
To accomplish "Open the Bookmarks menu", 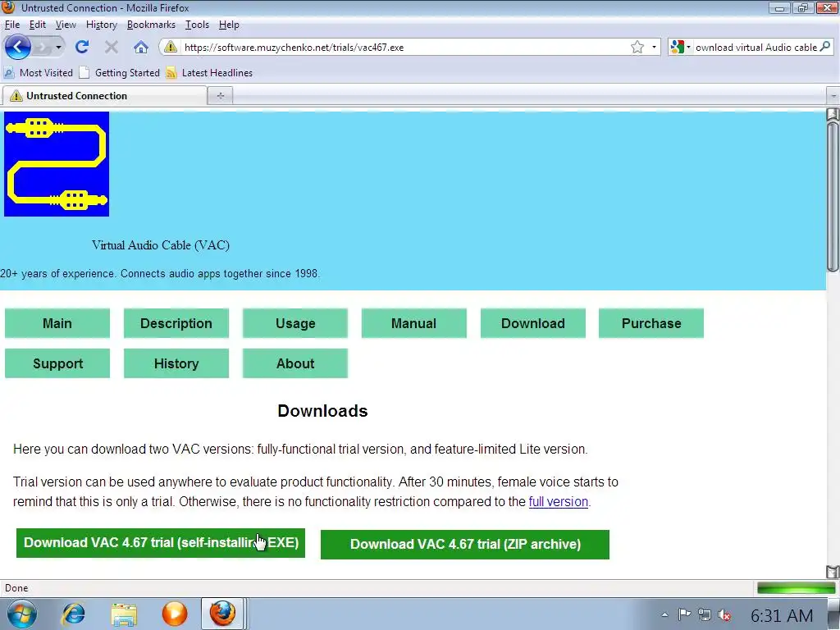I will pyautogui.click(x=151, y=25).
